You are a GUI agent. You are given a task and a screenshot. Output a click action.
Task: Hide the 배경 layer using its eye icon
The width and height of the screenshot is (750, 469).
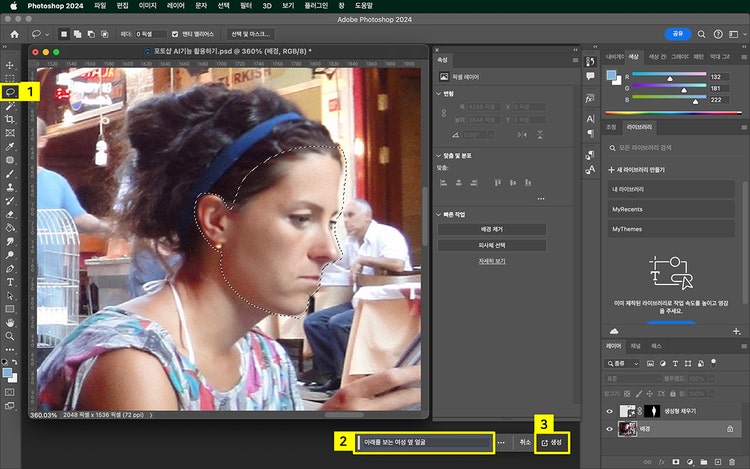point(611,428)
